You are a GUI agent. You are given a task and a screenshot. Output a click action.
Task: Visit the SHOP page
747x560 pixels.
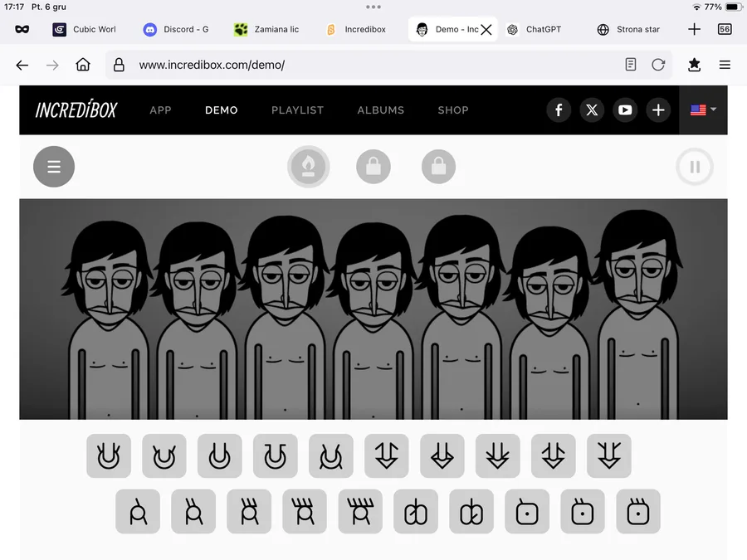(453, 110)
